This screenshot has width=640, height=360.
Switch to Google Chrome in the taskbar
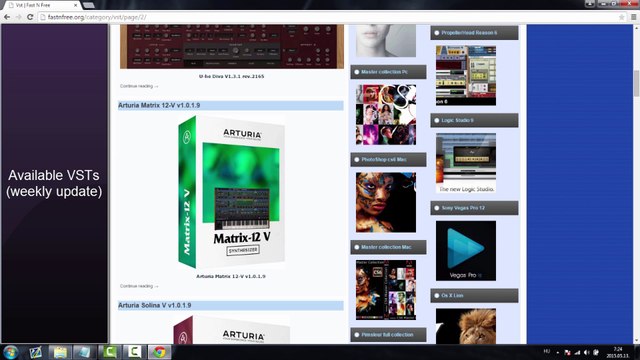[160, 352]
